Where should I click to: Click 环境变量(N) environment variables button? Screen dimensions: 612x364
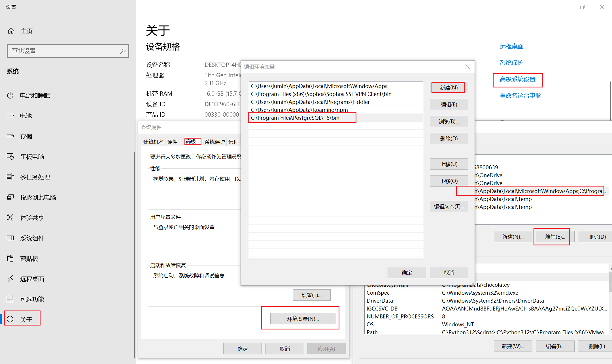point(302,318)
